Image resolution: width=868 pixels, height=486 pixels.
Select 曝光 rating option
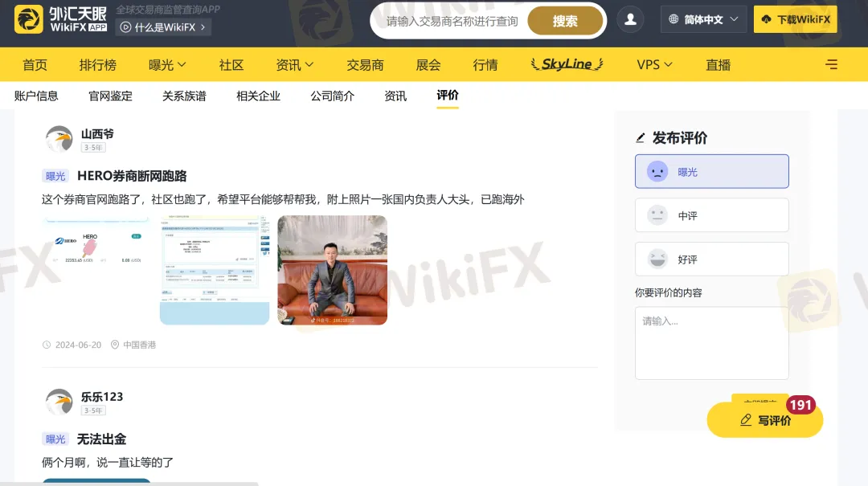click(x=711, y=172)
